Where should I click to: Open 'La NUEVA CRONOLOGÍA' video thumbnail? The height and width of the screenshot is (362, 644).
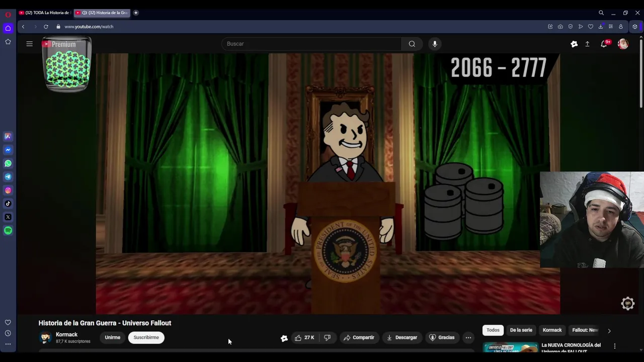[x=510, y=347]
